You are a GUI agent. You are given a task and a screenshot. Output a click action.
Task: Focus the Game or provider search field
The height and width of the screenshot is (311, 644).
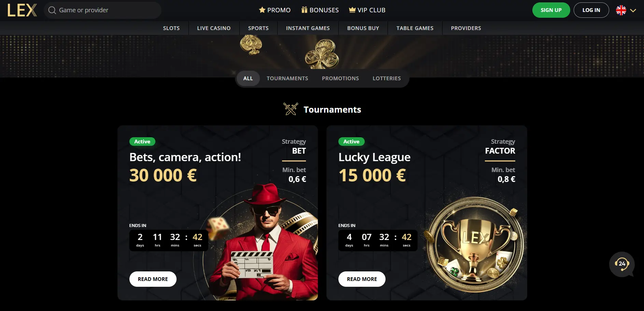pyautogui.click(x=102, y=10)
